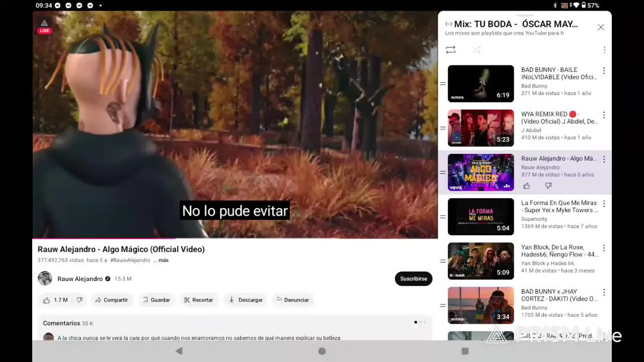Close the Mix playlist panel

point(601,27)
